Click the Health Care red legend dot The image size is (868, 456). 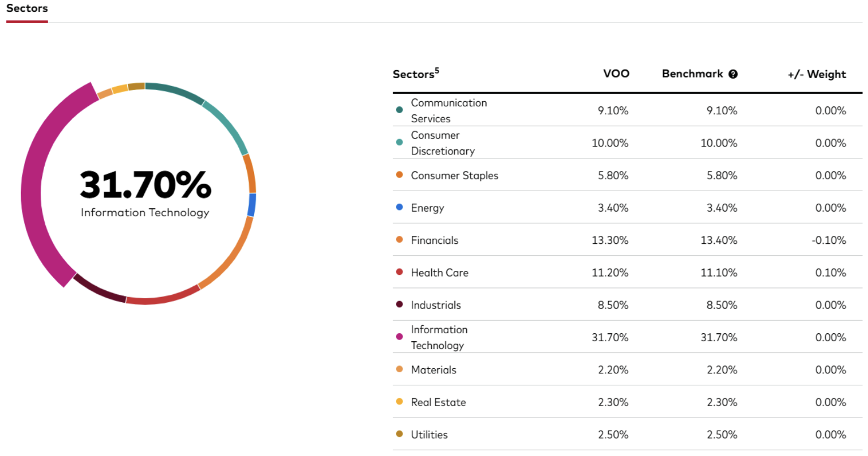point(399,272)
